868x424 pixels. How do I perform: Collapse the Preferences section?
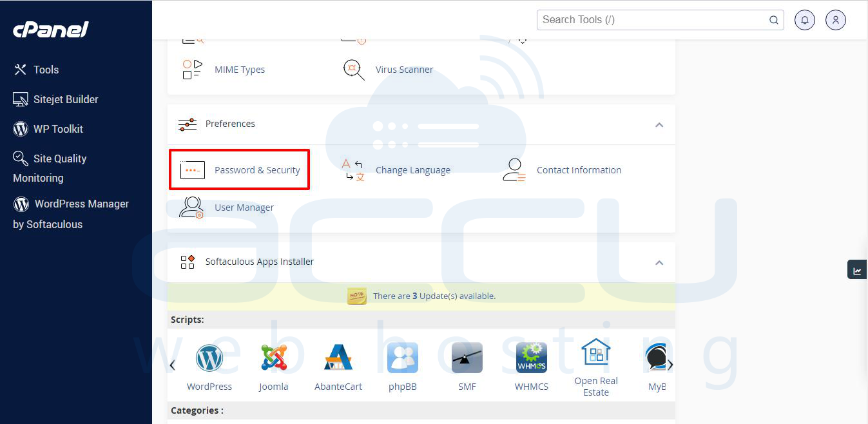click(x=659, y=124)
